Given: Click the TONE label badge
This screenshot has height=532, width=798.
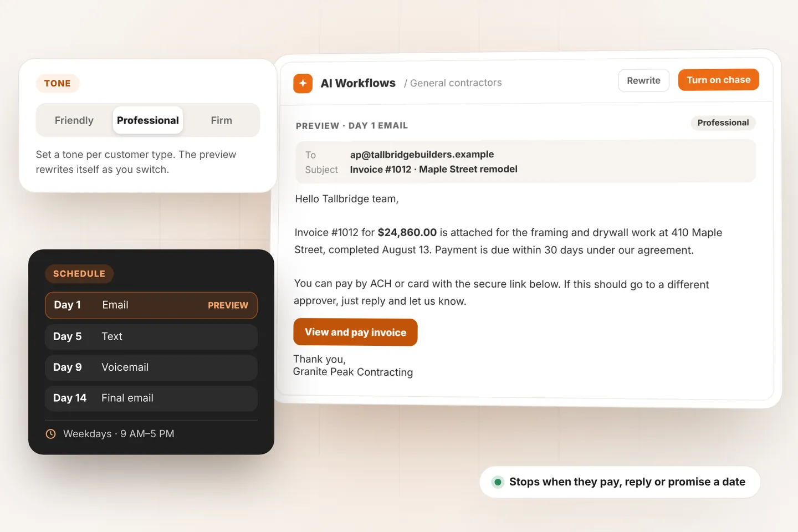Looking at the screenshot, I should tap(58, 84).
